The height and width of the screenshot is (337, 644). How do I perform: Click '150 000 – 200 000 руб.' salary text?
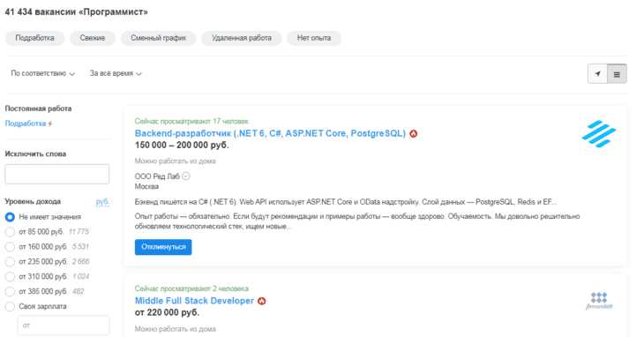(182, 146)
